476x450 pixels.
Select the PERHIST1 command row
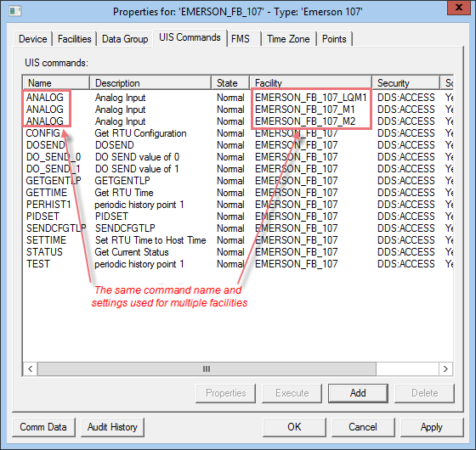coord(238,205)
